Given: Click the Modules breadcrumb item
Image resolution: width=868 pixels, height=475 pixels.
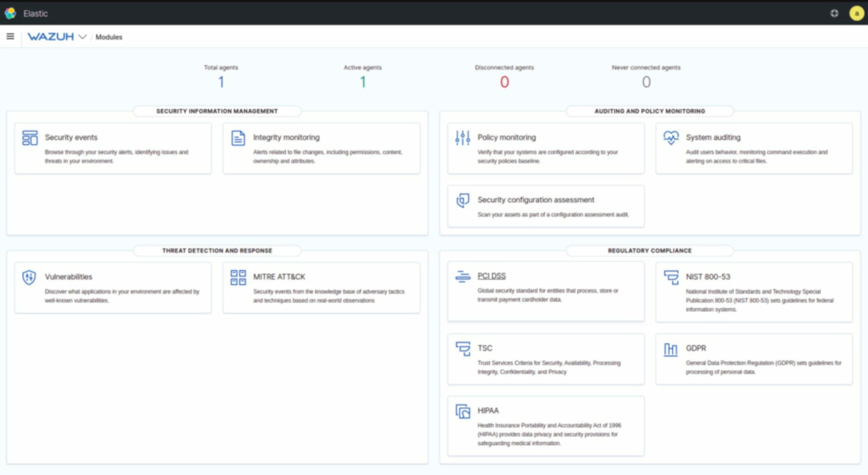Looking at the screenshot, I should click(108, 37).
